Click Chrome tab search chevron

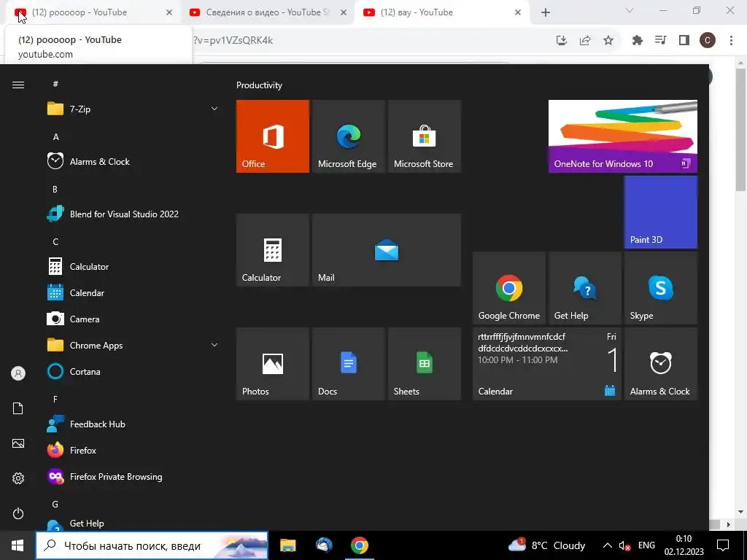(x=630, y=10)
